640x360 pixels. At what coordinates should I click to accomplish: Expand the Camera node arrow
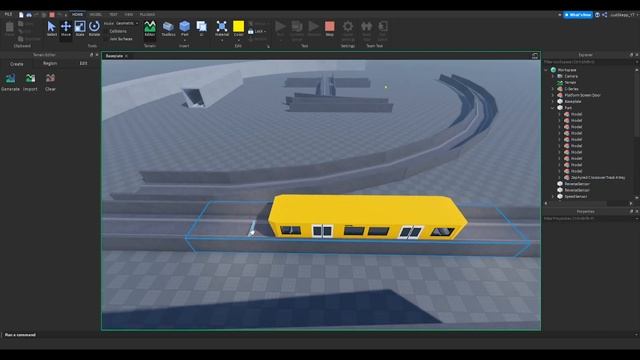tap(553, 76)
